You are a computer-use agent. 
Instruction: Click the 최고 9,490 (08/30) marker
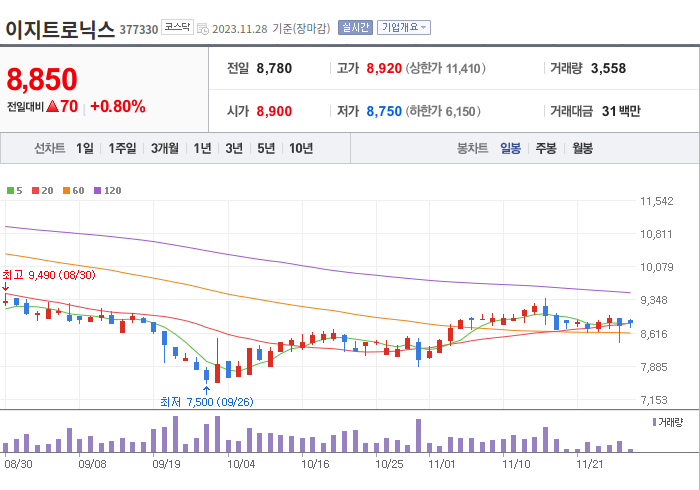(49, 275)
